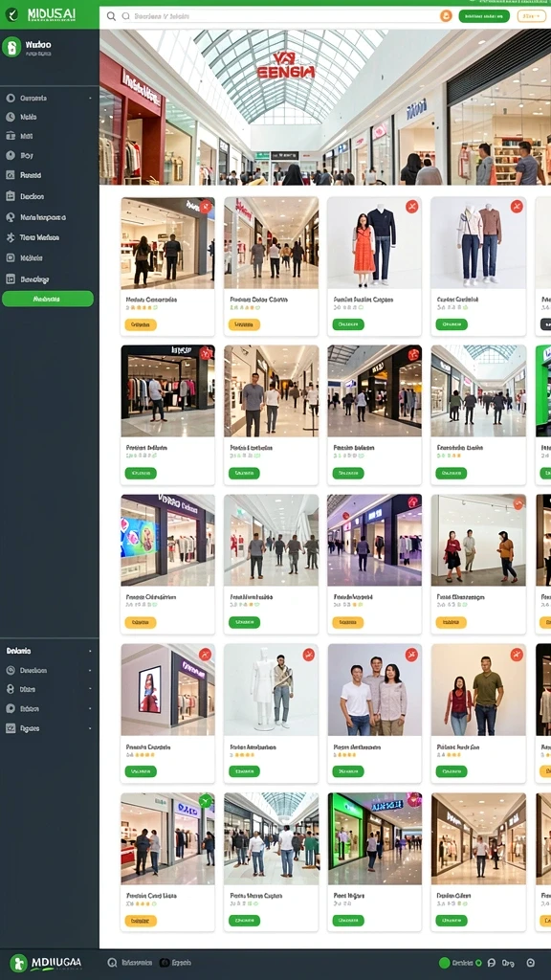Open the store with colorful digital screen thumbnail
Viewport: 551px width, 980px height.
click(167, 540)
